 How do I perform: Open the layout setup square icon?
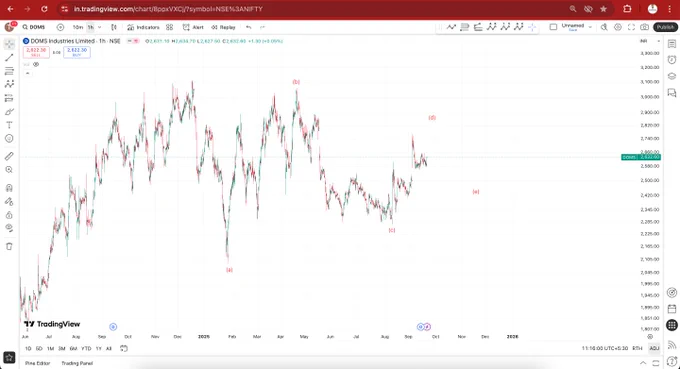click(553, 27)
